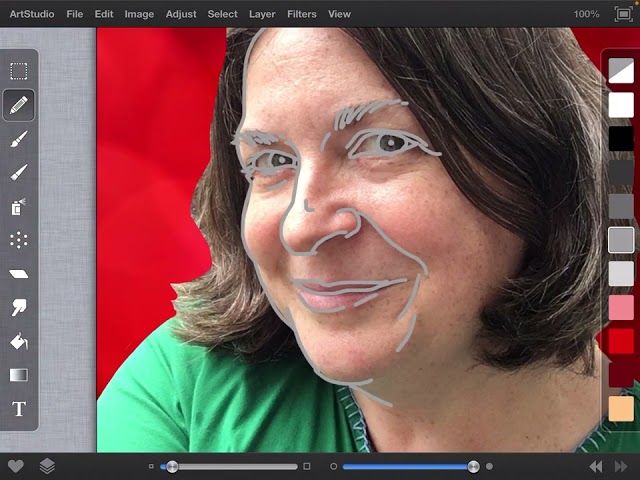Click the blue opacity slider handle
640x480 pixels.
point(473,466)
